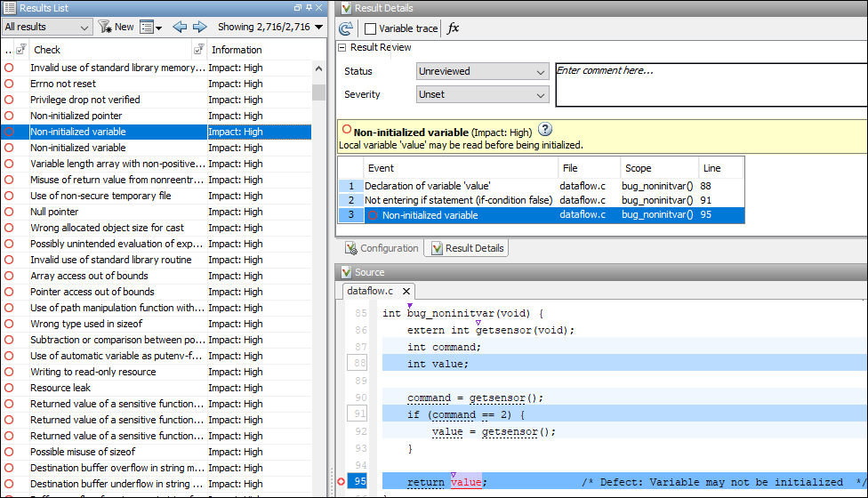Select the Null pointer result row
868x498 pixels.
click(x=54, y=212)
